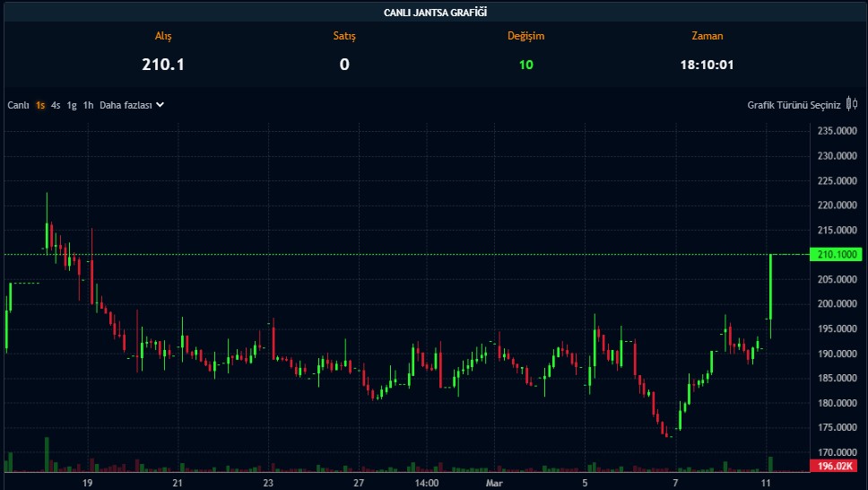Click the 210.1000 current price label

838,255
